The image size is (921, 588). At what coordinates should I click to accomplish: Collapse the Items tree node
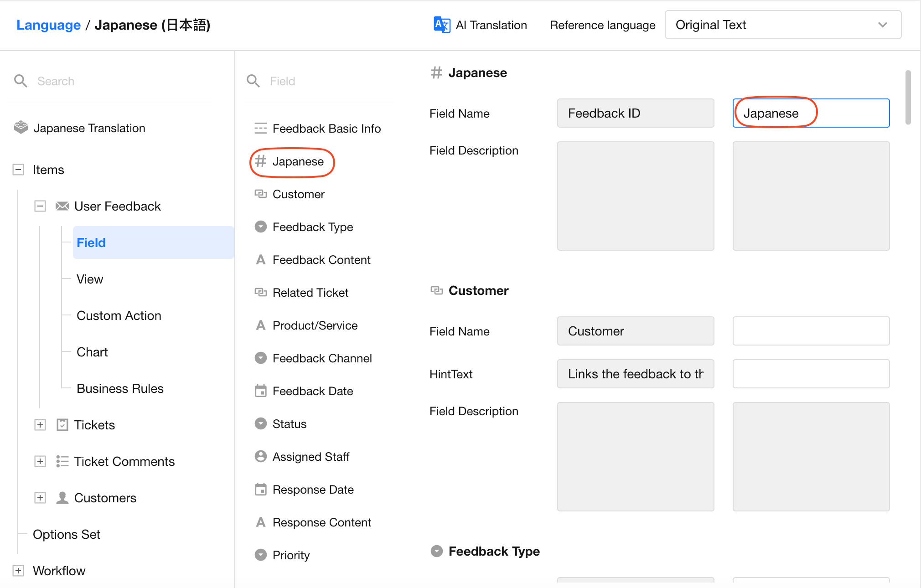coord(18,170)
